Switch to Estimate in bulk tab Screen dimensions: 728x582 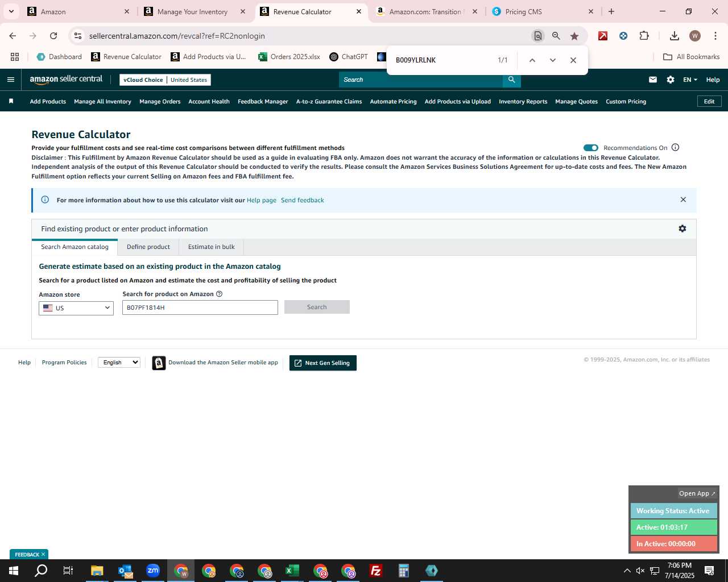tap(212, 247)
